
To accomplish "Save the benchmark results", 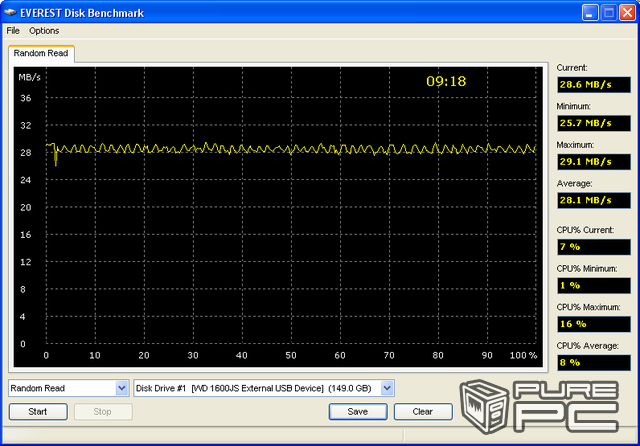I will [x=358, y=411].
